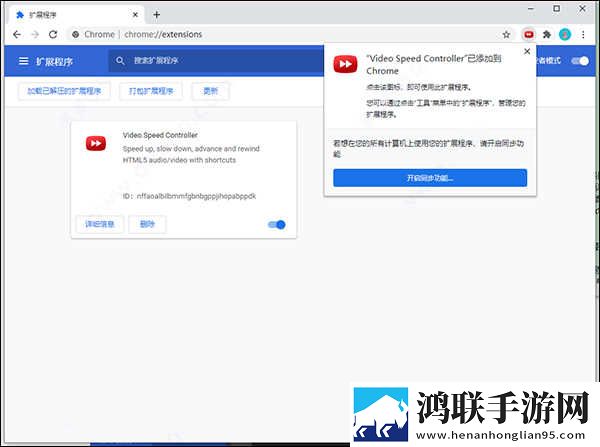Image resolution: width=600 pixels, height=447 pixels.
Task: Click the search magnifier icon
Action: tap(120, 60)
